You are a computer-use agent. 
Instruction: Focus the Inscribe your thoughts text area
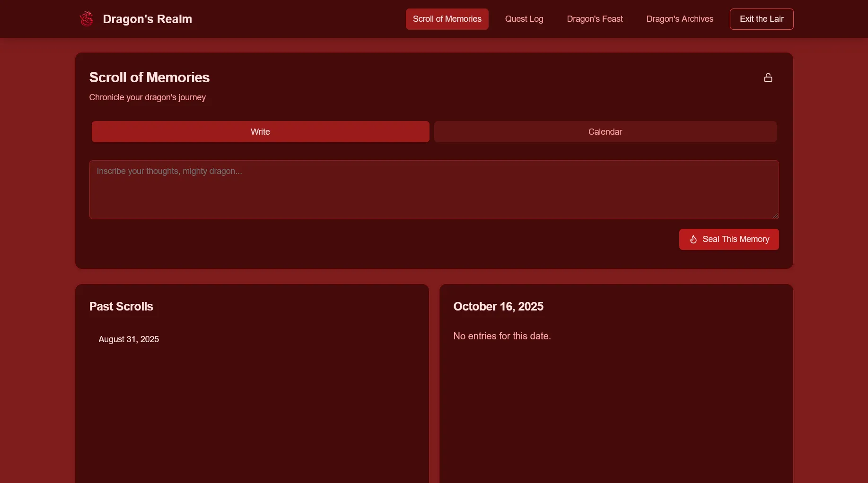pos(433,190)
